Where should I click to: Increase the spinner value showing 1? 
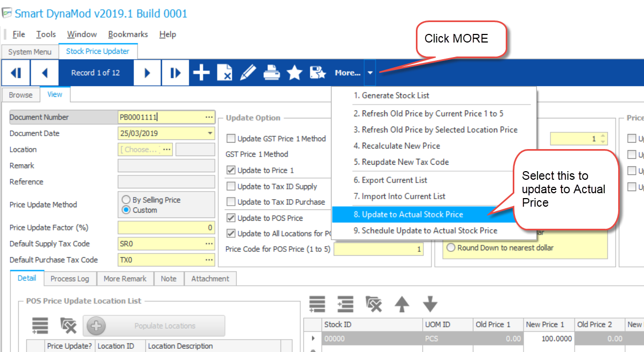tap(603, 136)
